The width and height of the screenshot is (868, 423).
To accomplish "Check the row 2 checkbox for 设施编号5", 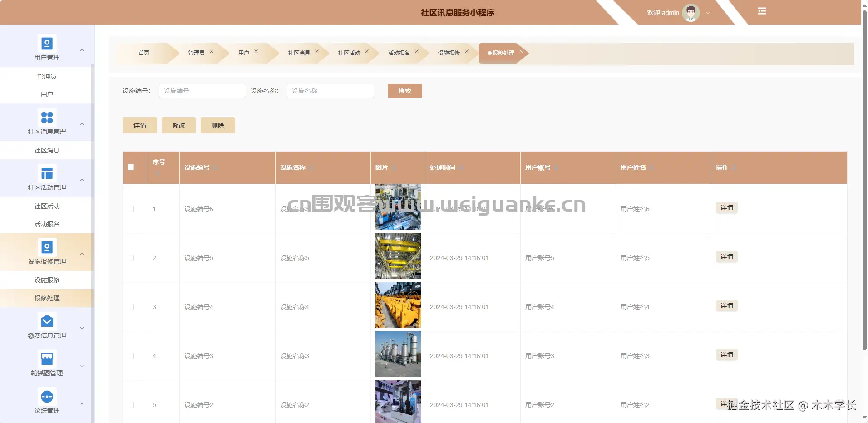I will [x=131, y=258].
